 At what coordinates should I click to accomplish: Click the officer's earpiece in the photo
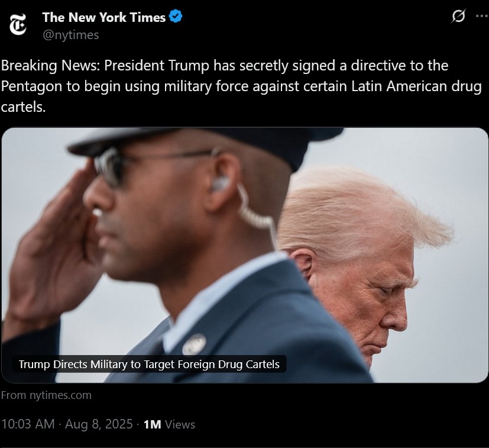coord(221,183)
